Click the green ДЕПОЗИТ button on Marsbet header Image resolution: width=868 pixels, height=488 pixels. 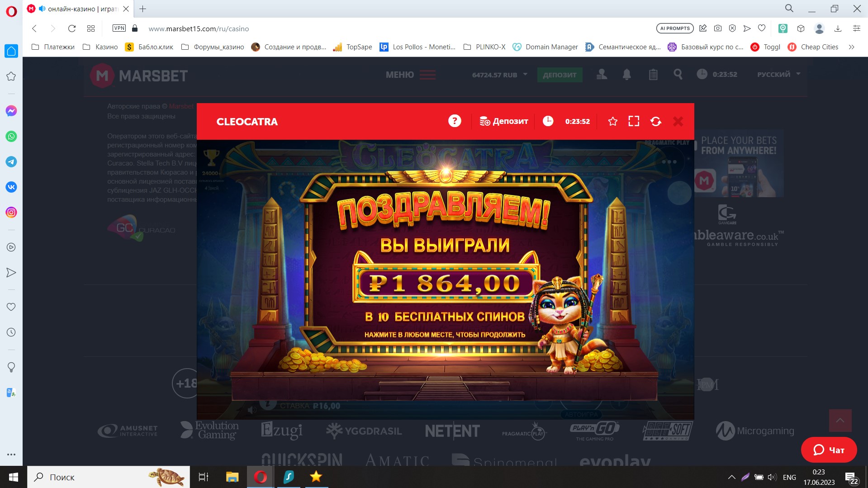point(560,75)
